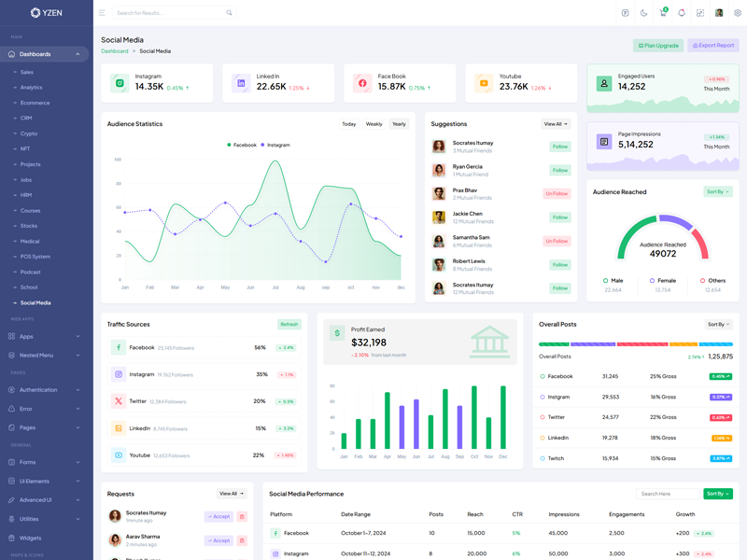Viewport: 747px width, 560px height.
Task: Switch Audience Statistics to the Weekly tab
Action: pyautogui.click(x=373, y=124)
